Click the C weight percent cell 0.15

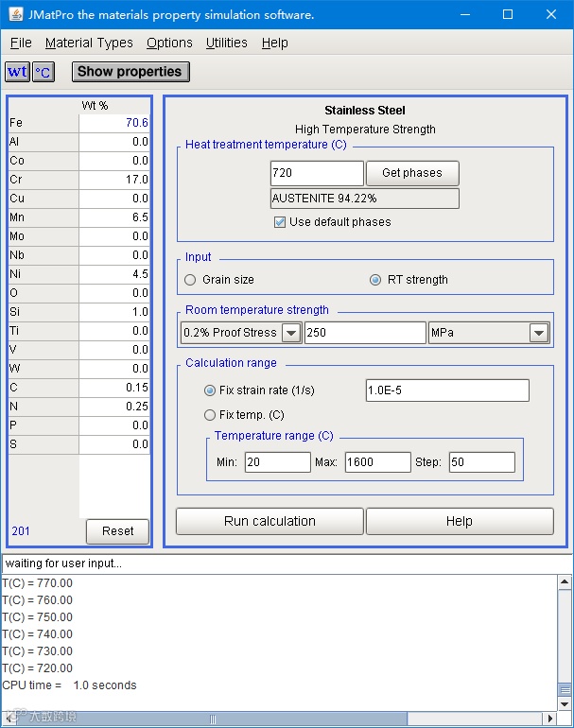pos(114,388)
